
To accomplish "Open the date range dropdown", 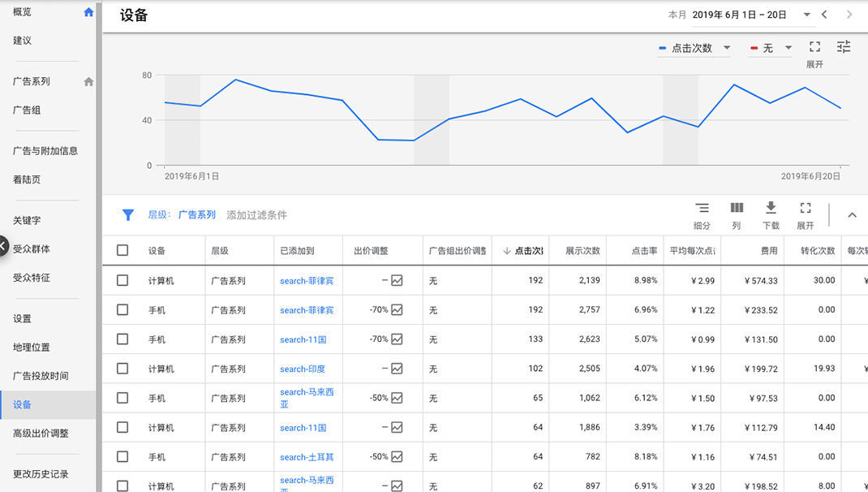I will (x=806, y=15).
